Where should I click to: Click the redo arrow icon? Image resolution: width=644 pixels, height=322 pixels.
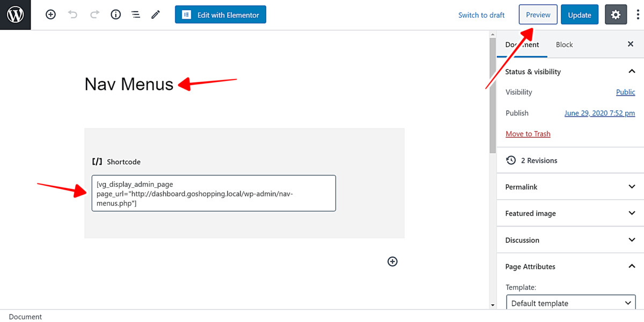[x=94, y=15]
